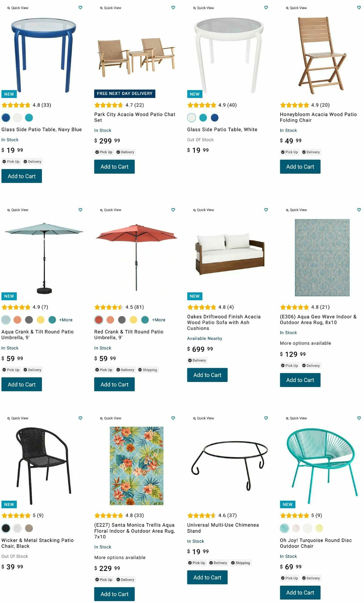Open Quick View for Aqua Geo Wave Rug

coord(296,210)
